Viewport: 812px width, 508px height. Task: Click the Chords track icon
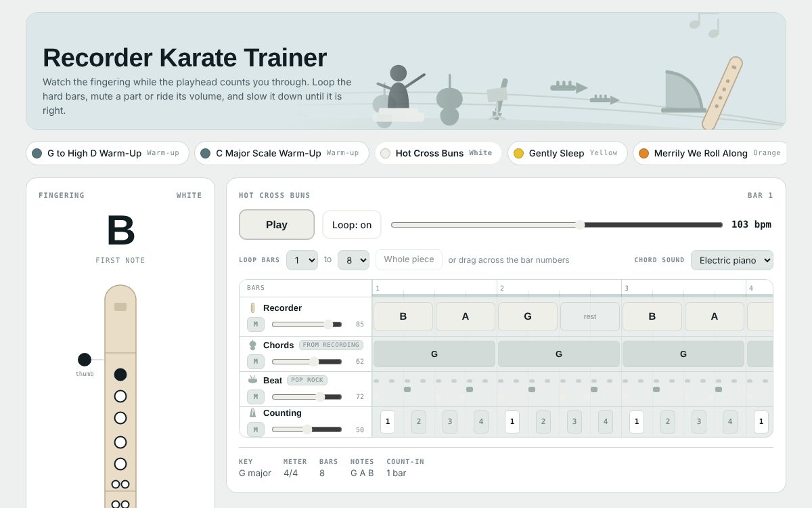coord(252,345)
